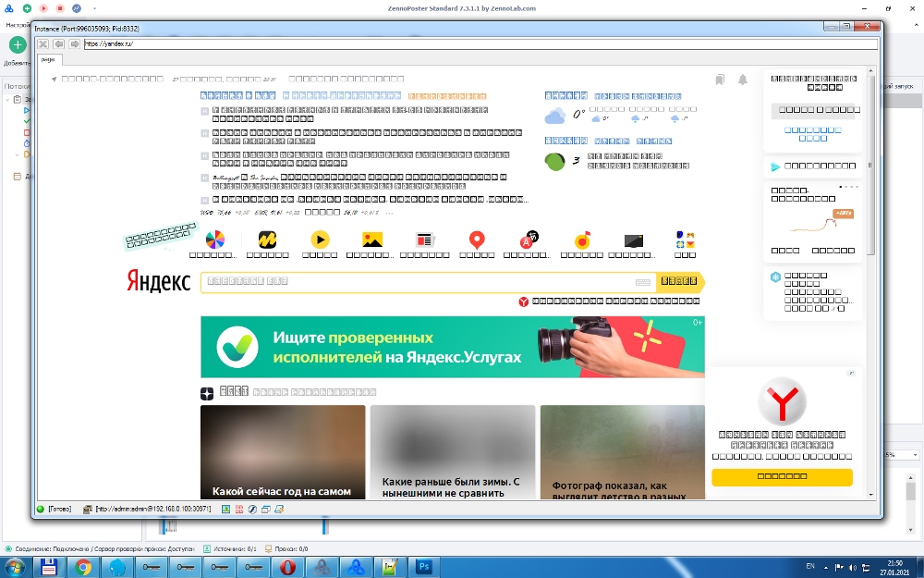Click the cloud weather icon
Screen dimensions: 924x578
pos(554,116)
